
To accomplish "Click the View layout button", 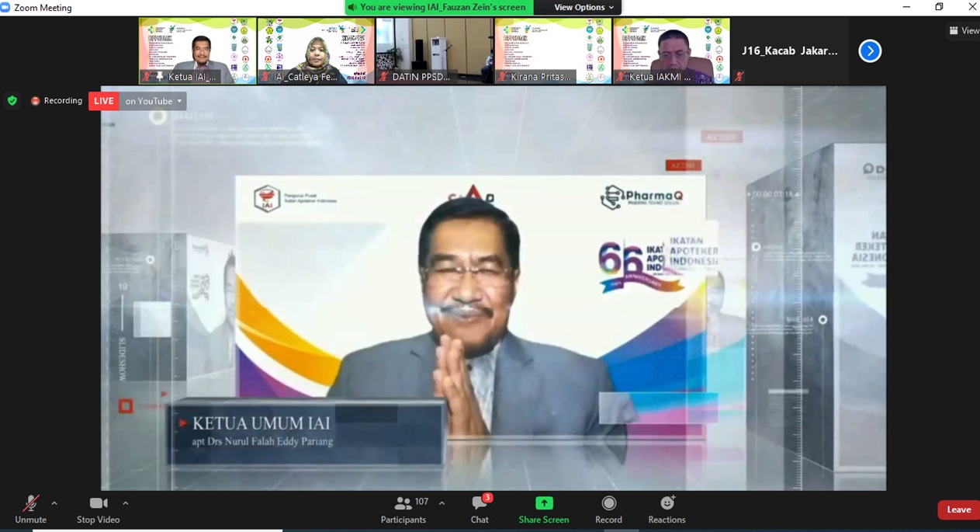I will 964,30.
